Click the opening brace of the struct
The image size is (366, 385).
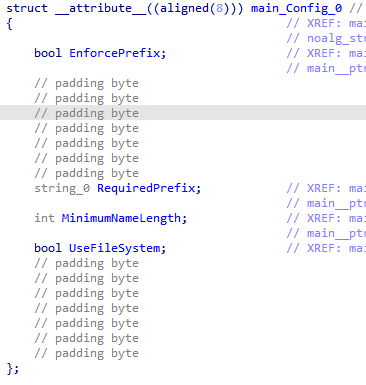point(9,24)
